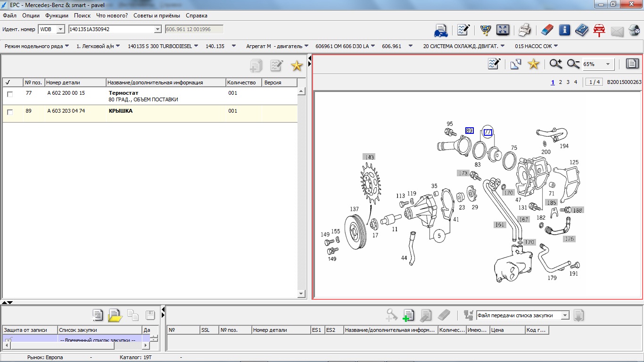This screenshot has height=362, width=644.
Task: Click the page layout icon in picture toolbar
Action: [x=632, y=64]
